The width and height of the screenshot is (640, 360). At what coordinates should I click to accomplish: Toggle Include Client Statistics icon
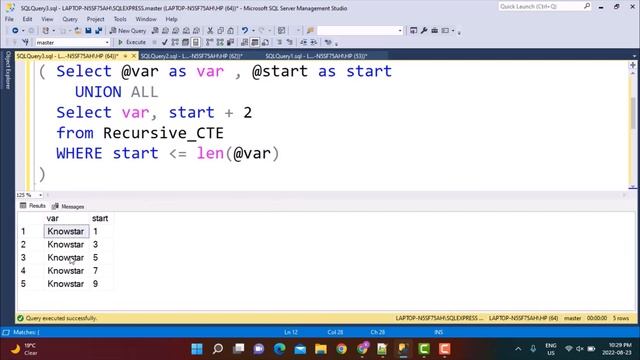click(x=231, y=42)
